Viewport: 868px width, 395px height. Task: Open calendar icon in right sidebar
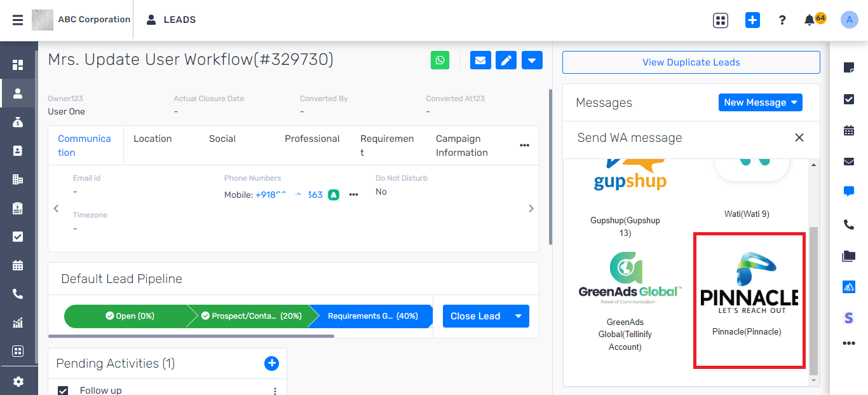[849, 130]
